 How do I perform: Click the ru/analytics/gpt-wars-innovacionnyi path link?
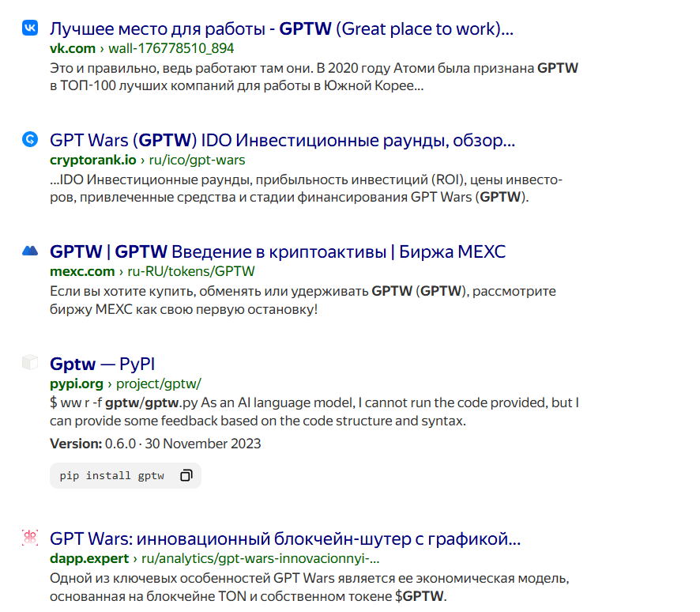pyautogui.click(x=260, y=558)
